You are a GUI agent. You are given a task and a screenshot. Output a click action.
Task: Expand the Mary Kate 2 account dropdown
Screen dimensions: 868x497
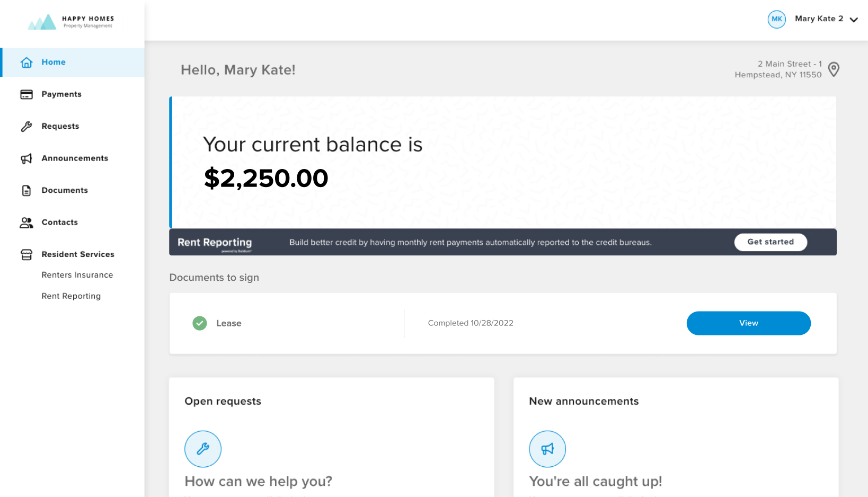click(853, 20)
